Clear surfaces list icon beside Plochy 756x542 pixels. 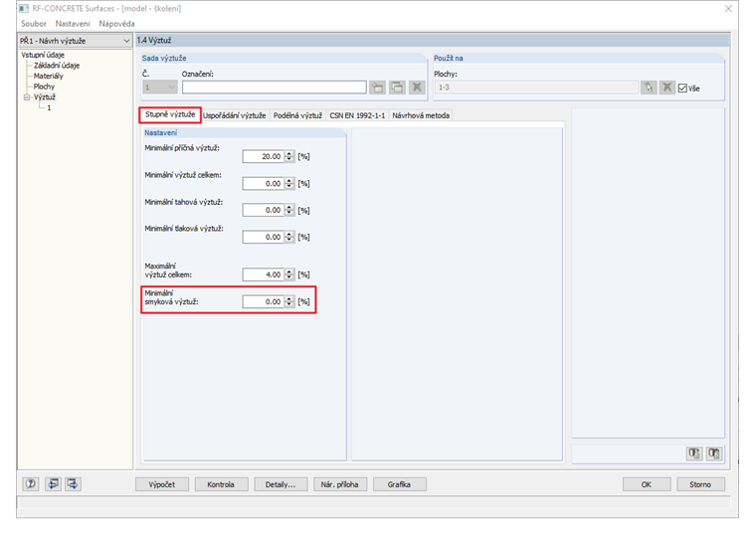coord(667,88)
